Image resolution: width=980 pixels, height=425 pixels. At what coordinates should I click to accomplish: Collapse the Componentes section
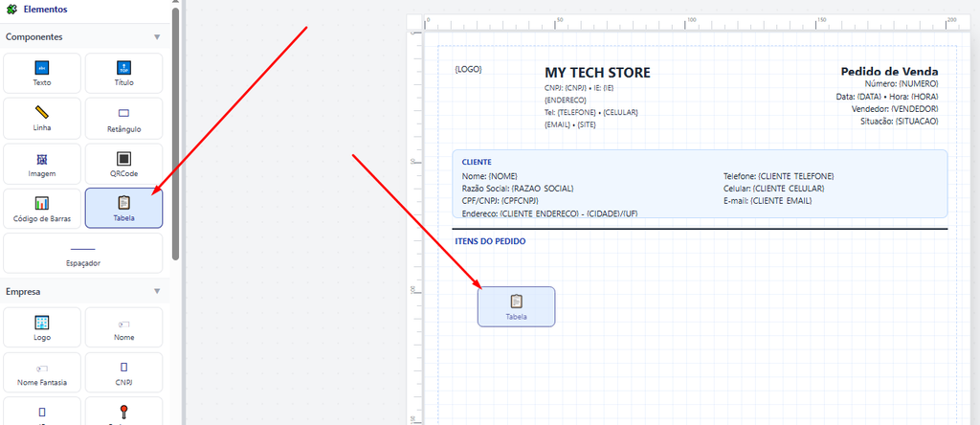click(x=157, y=37)
